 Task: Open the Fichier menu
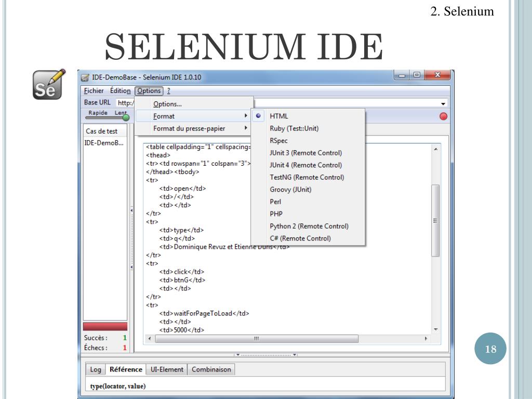click(x=94, y=90)
